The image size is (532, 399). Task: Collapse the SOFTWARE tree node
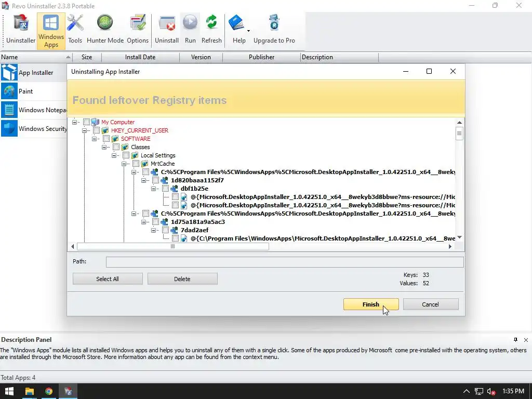[95, 139]
